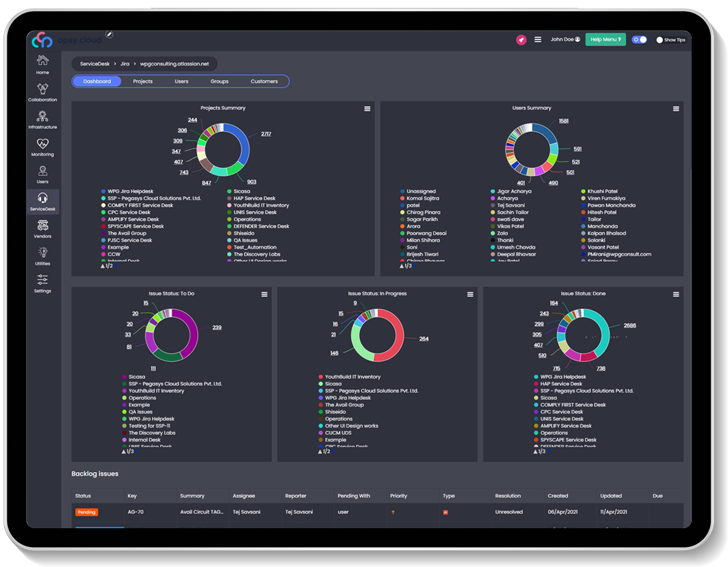Next legend page arrow in Users Summary
728x567 pixels.
pos(415,266)
